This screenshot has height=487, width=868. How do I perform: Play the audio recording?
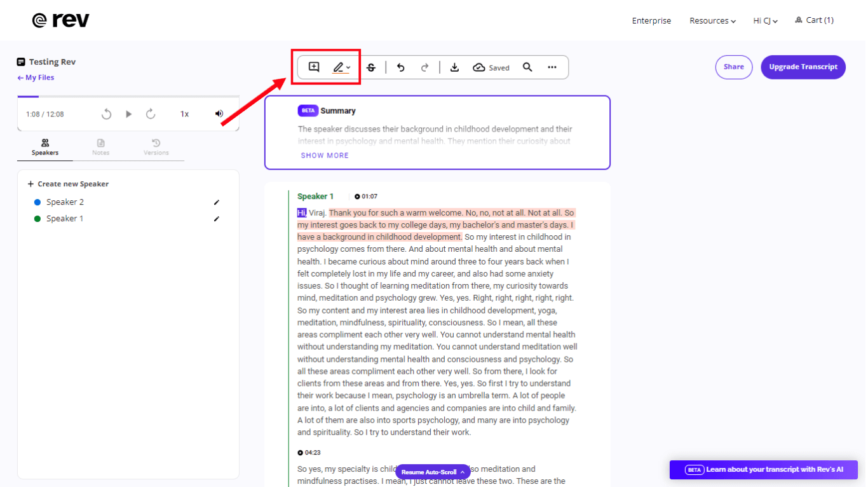click(129, 114)
